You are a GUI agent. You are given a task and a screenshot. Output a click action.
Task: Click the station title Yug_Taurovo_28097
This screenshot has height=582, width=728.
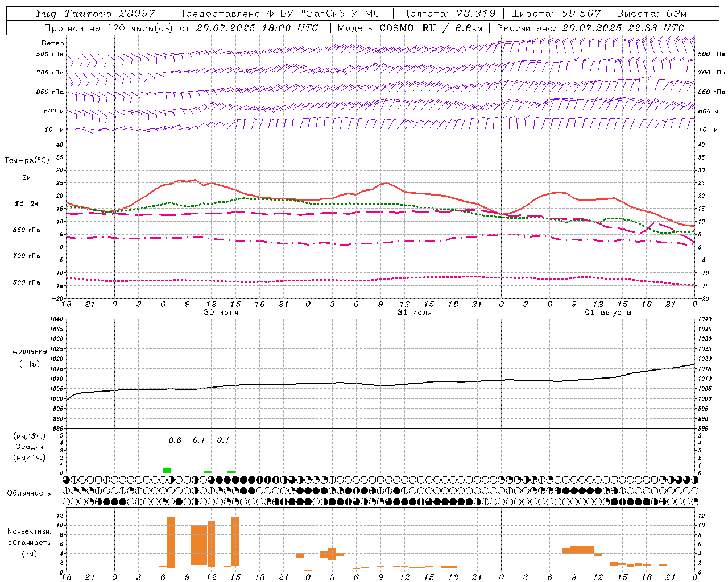95,14
